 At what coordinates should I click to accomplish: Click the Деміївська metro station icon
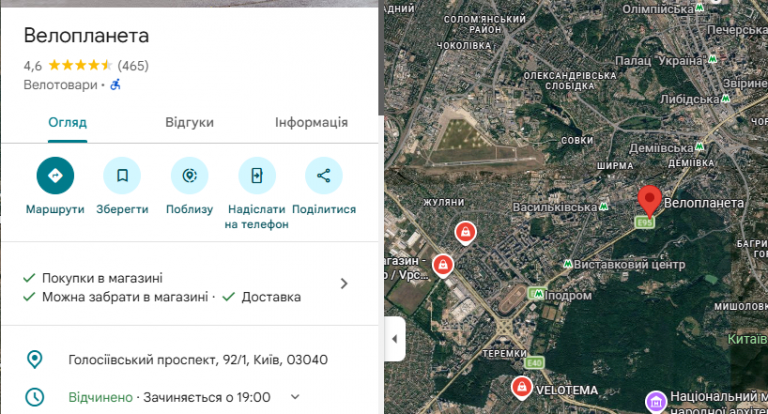point(699,146)
